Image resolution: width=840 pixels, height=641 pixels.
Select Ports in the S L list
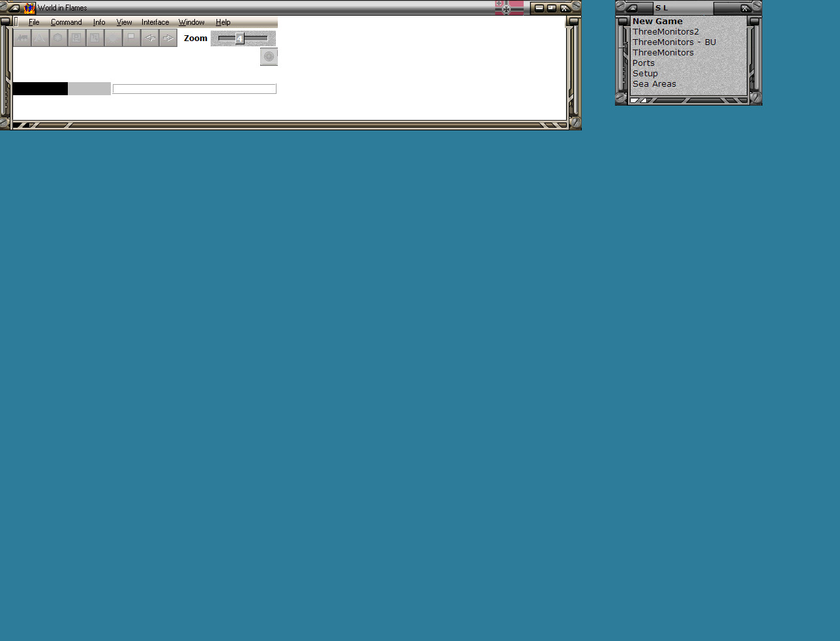point(643,63)
